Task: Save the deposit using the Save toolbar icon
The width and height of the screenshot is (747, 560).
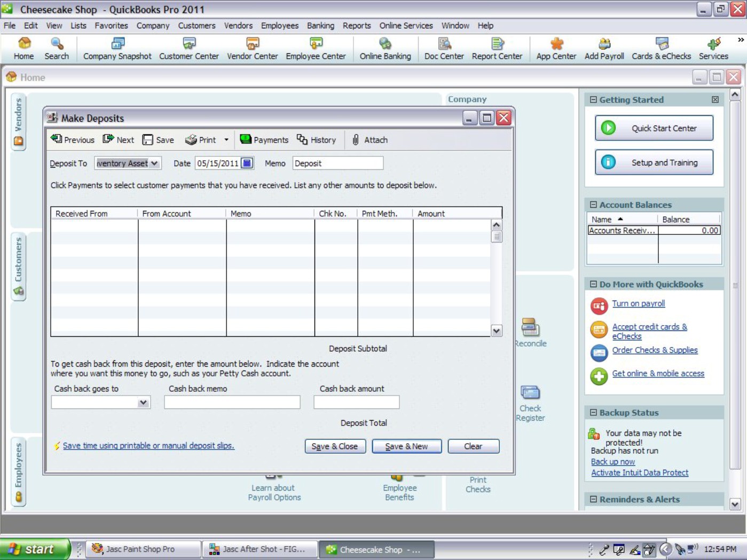Action: [158, 140]
